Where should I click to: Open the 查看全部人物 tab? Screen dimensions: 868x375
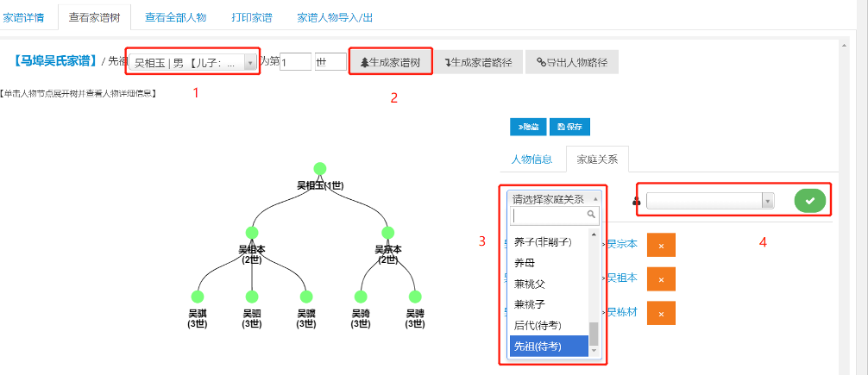click(x=175, y=17)
